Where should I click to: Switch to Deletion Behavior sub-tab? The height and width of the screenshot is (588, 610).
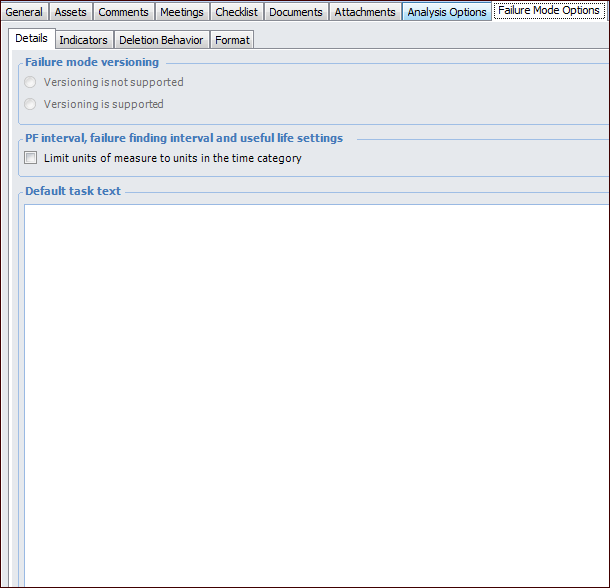pyautogui.click(x=161, y=40)
